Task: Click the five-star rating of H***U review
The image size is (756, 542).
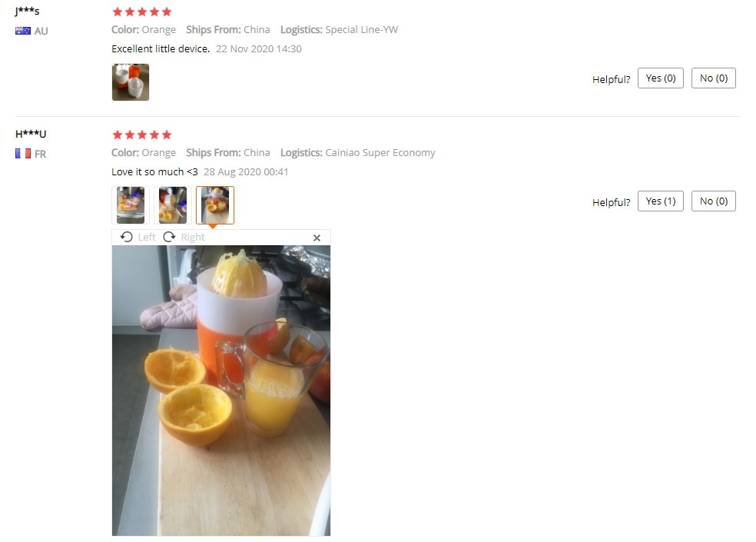Action: (x=141, y=135)
